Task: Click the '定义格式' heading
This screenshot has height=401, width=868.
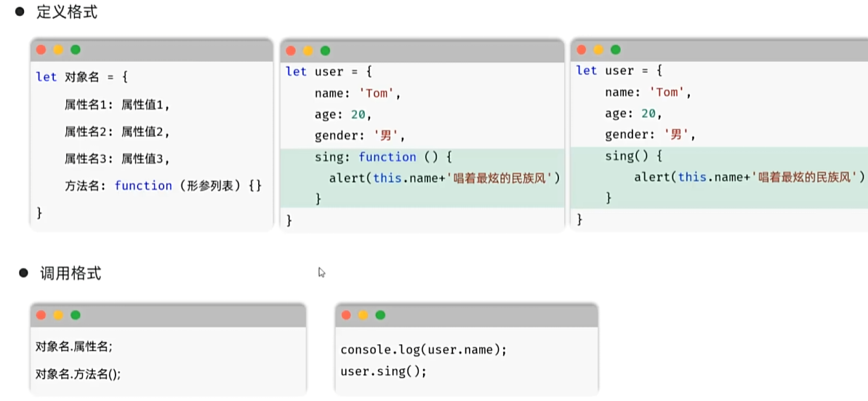Action: (x=67, y=12)
